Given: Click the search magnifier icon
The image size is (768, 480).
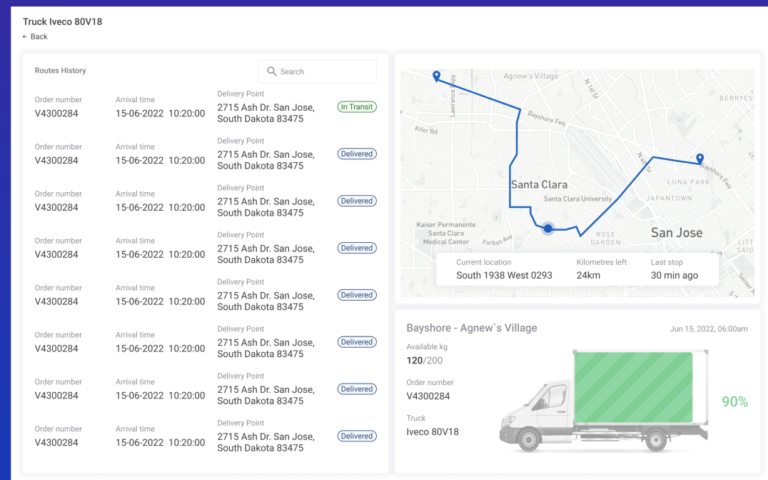Looking at the screenshot, I should 271,72.
